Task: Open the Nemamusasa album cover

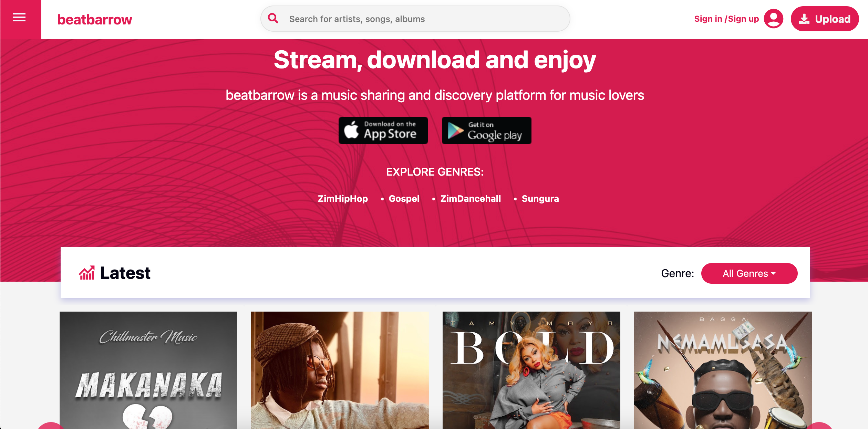Action: [723, 370]
